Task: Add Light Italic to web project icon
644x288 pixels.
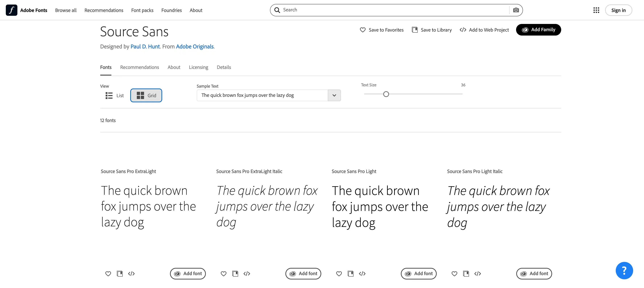Action: pyautogui.click(x=477, y=273)
